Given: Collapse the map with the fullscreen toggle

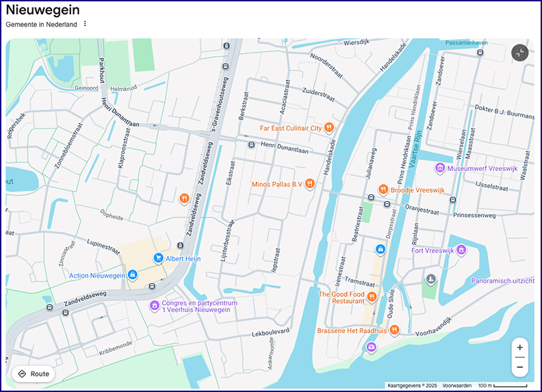Looking at the screenshot, I should tap(520, 53).
